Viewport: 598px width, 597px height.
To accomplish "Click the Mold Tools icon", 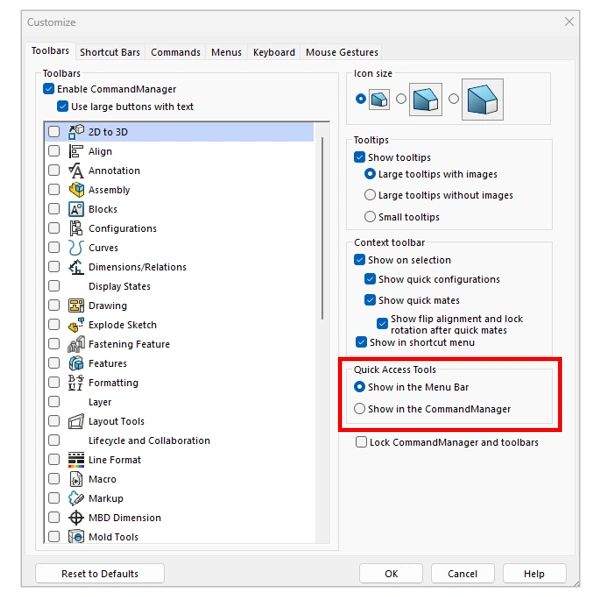I will pyautogui.click(x=76, y=536).
